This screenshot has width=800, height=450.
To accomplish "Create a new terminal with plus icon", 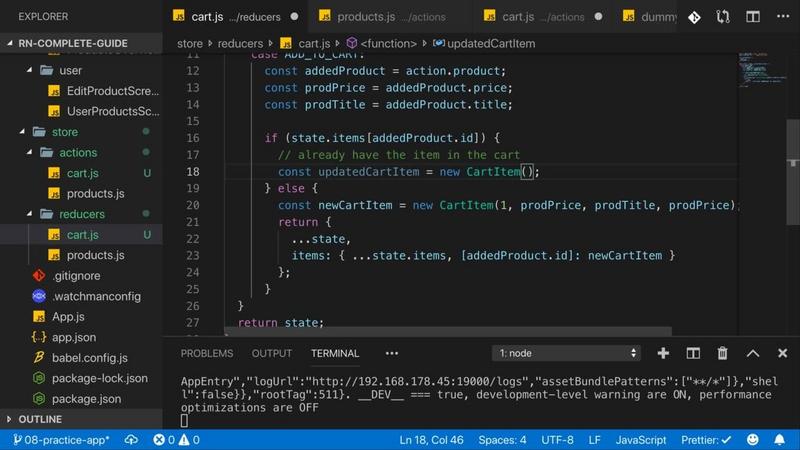I will tap(663, 353).
